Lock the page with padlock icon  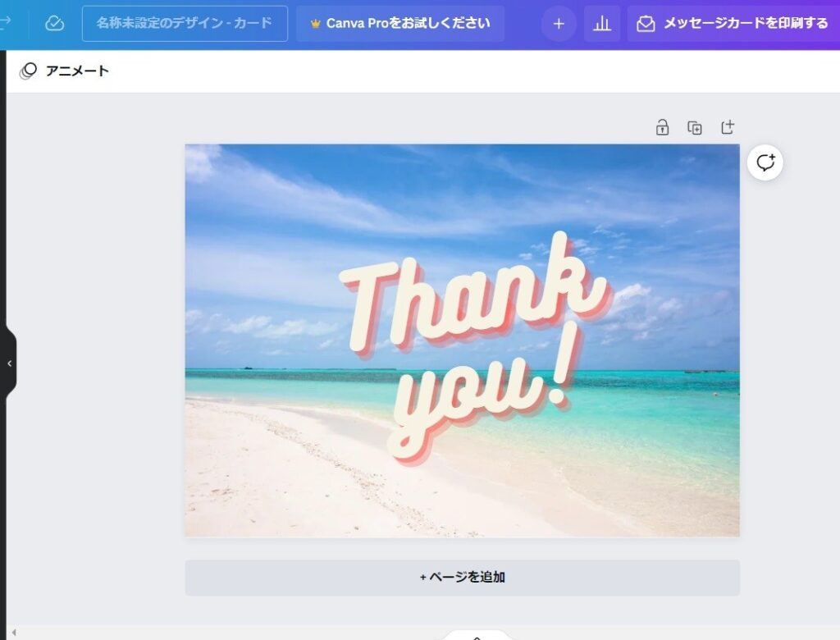[662, 127]
